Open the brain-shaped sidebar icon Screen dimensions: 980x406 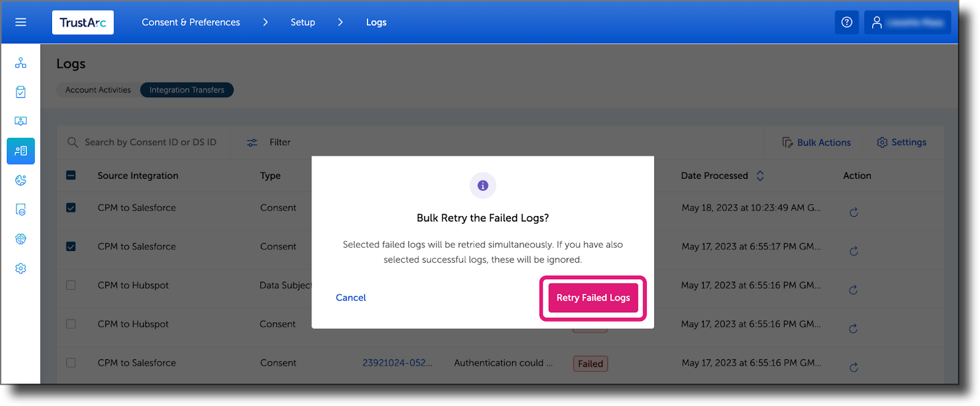coord(20,238)
